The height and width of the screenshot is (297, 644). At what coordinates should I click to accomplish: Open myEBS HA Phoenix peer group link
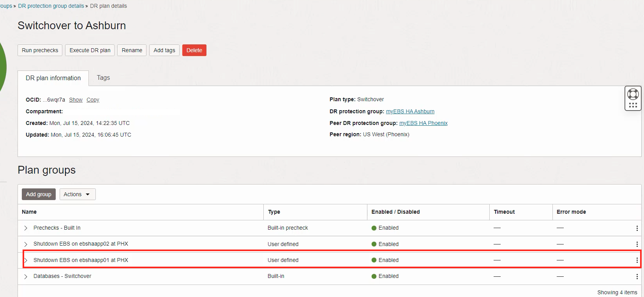tap(423, 123)
